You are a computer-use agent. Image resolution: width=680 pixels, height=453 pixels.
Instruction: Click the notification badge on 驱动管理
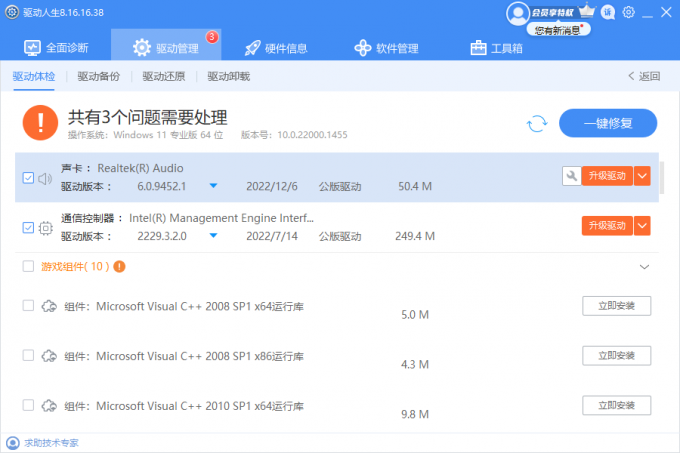[212, 37]
